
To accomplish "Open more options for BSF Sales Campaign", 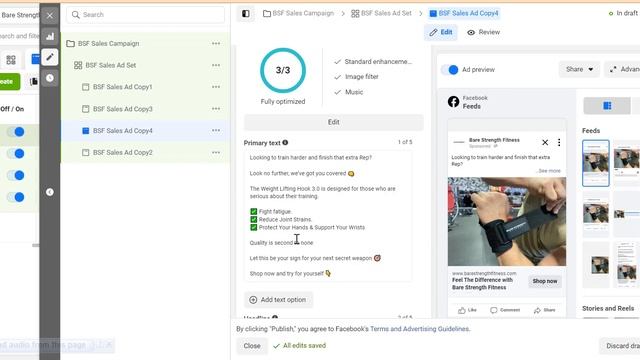I will pyautogui.click(x=216, y=43).
